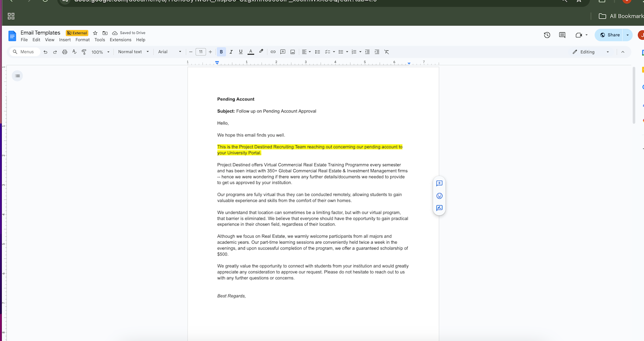
Task: Show the document outline panel
Action: (18, 76)
